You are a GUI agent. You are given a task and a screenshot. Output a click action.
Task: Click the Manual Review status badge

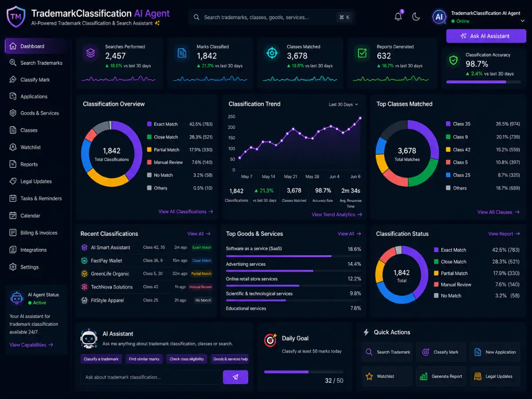201,287
